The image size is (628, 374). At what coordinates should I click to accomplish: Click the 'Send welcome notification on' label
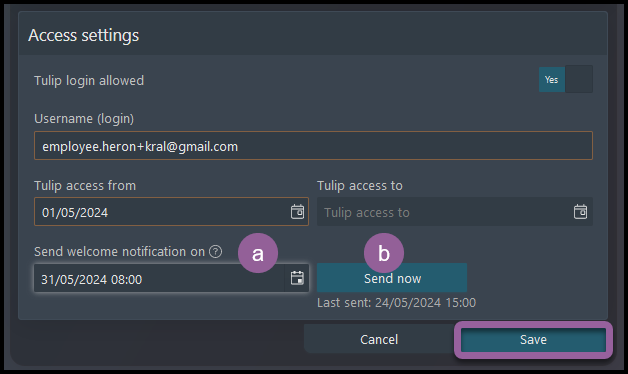(x=119, y=251)
